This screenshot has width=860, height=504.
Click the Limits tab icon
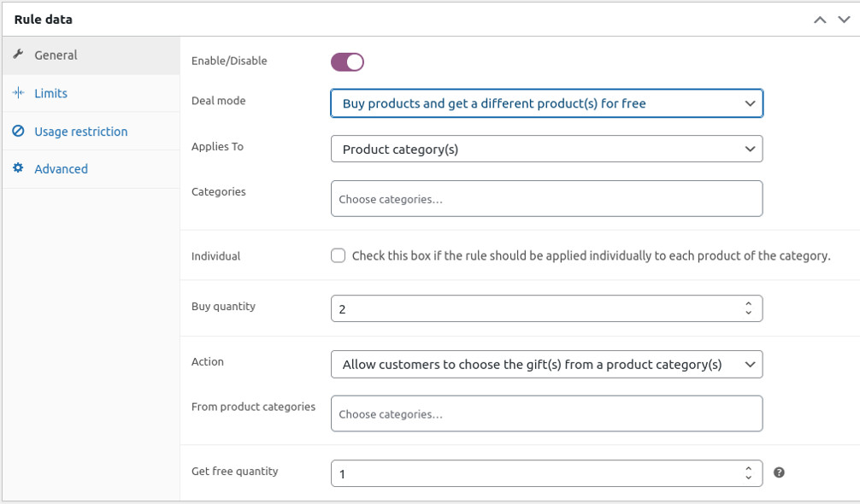tap(18, 93)
